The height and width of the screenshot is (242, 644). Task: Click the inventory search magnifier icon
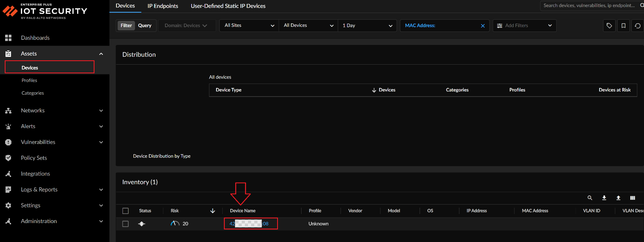pos(590,198)
